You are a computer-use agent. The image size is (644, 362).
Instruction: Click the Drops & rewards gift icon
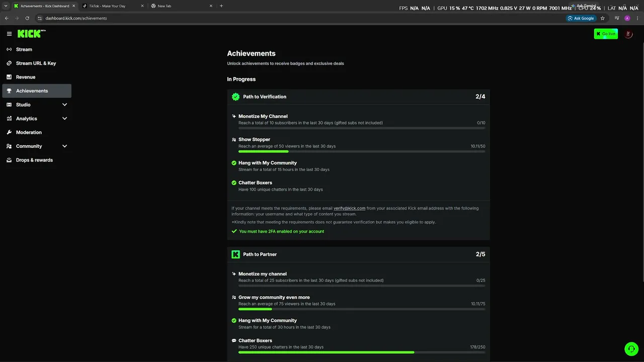[9, 160]
